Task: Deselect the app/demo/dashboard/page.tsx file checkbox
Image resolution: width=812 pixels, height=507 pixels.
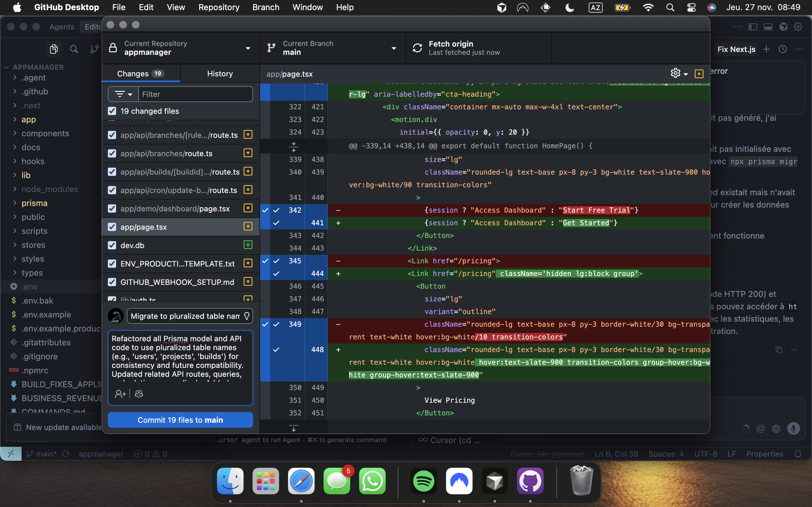Action: click(112, 208)
